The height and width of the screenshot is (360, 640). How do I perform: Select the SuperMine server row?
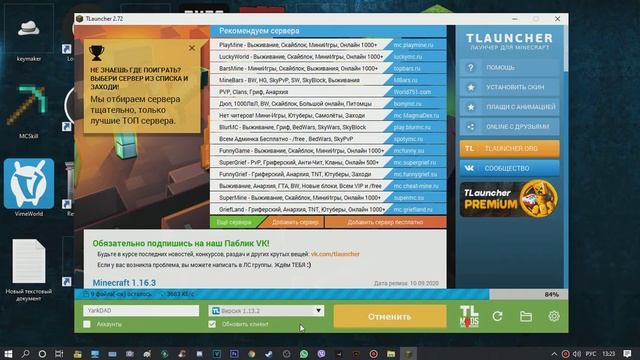[x=328, y=198]
